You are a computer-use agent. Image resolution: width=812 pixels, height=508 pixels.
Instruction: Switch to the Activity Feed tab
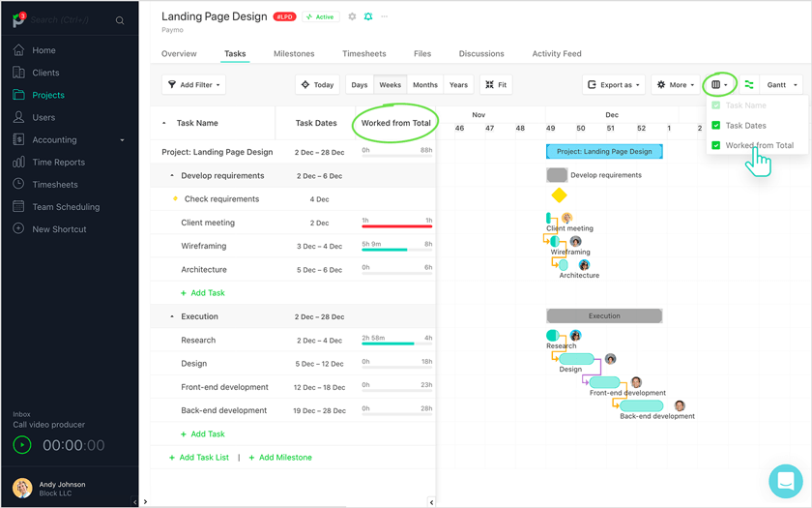pyautogui.click(x=557, y=53)
